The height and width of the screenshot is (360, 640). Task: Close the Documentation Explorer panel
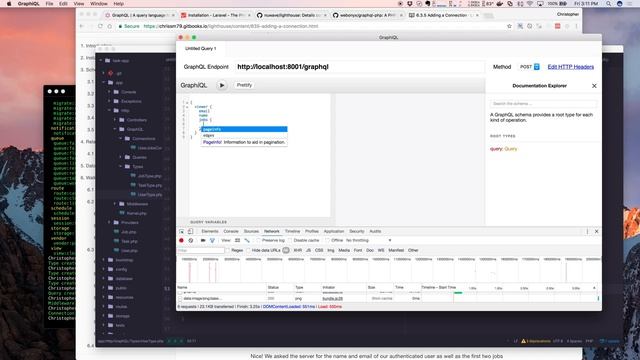click(x=594, y=86)
